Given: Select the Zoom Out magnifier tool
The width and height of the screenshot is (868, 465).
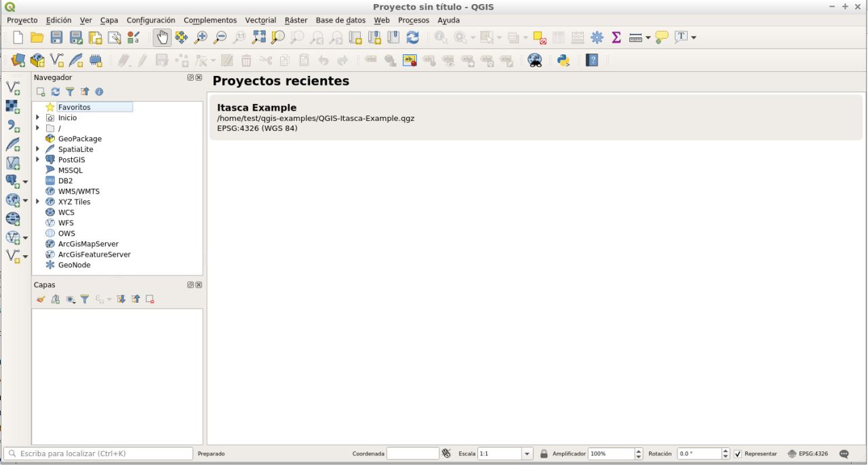Looking at the screenshot, I should pos(220,37).
